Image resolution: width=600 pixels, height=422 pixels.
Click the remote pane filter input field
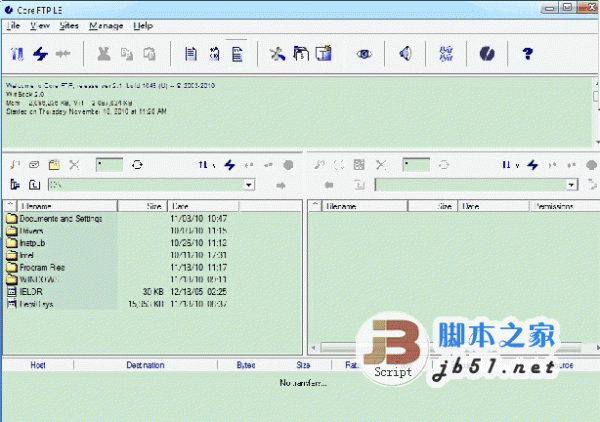[416, 165]
